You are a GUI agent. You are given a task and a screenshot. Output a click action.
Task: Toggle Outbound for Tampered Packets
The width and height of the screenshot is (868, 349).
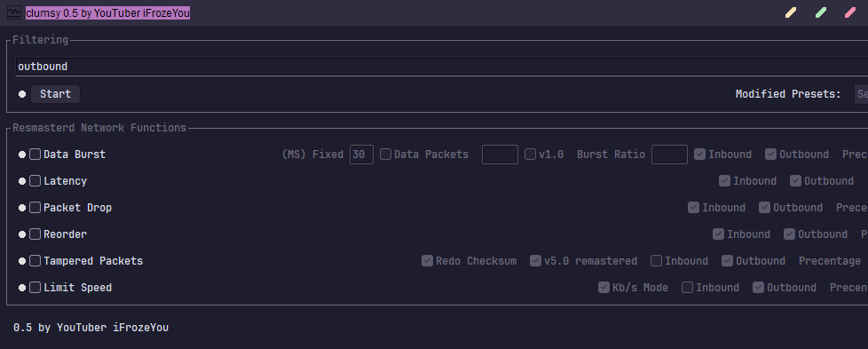727,261
